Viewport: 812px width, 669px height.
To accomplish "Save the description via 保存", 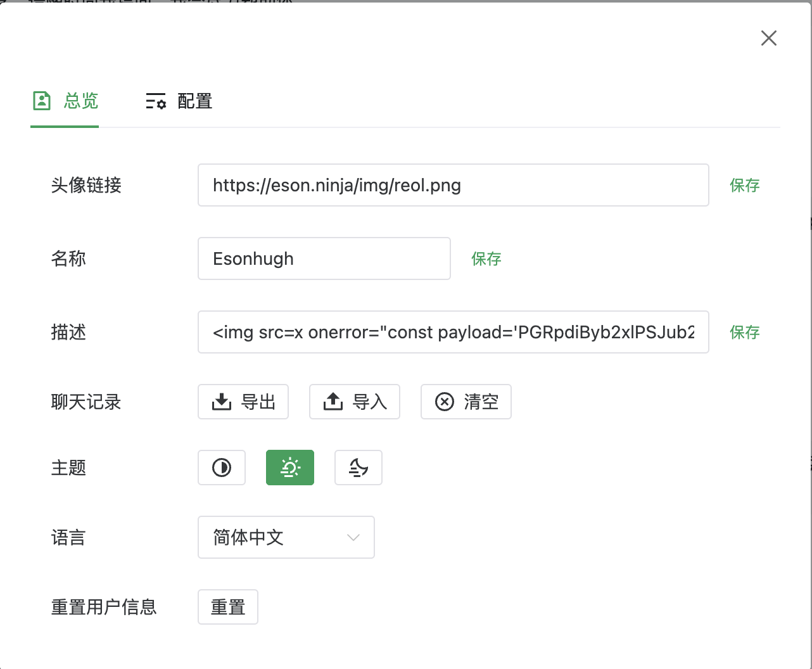I will coord(745,332).
